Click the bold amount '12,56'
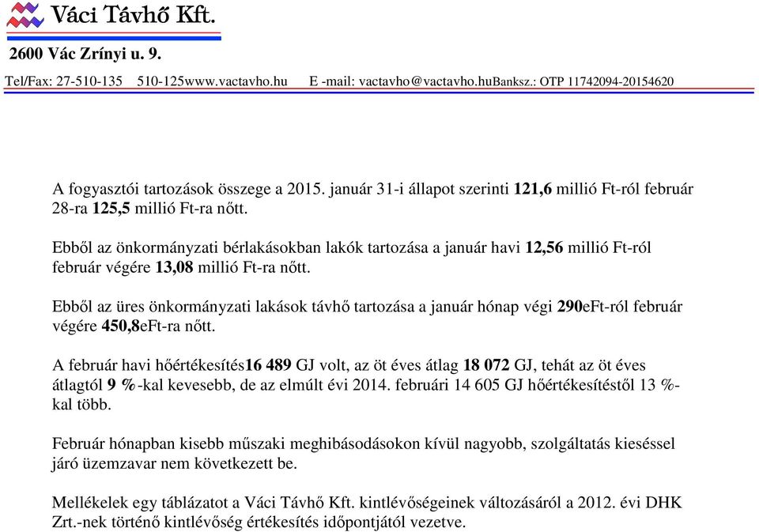 point(544,248)
